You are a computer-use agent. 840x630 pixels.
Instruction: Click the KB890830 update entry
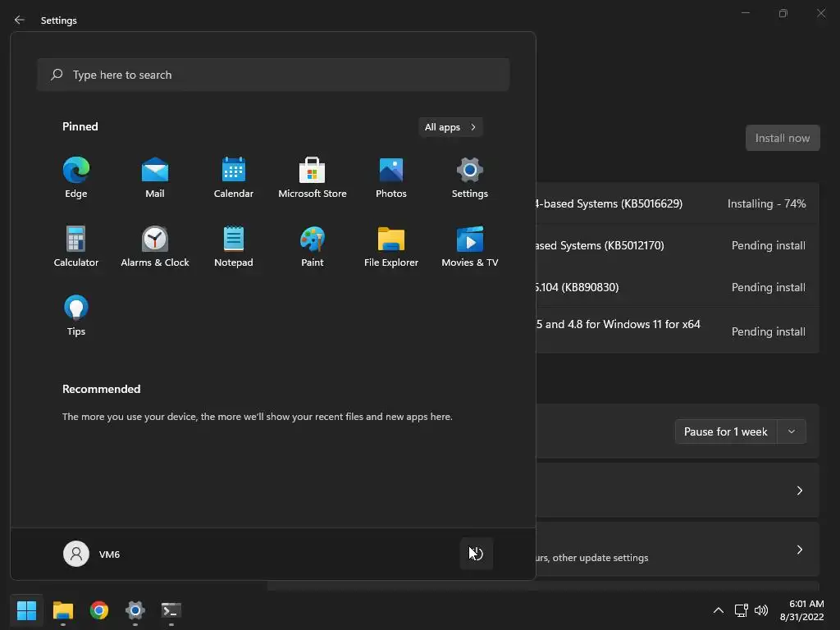pos(677,287)
